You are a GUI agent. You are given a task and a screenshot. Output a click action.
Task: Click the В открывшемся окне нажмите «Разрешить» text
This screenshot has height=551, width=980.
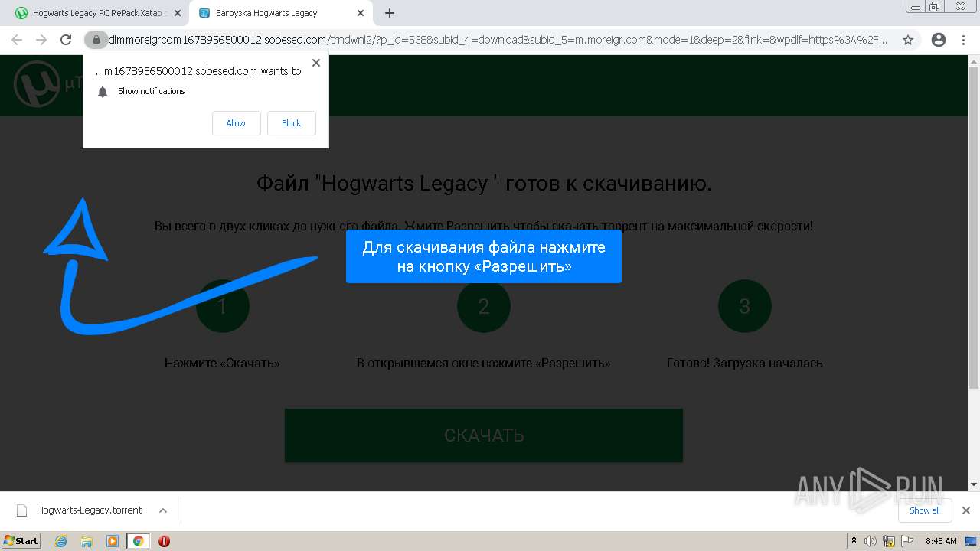coord(483,363)
